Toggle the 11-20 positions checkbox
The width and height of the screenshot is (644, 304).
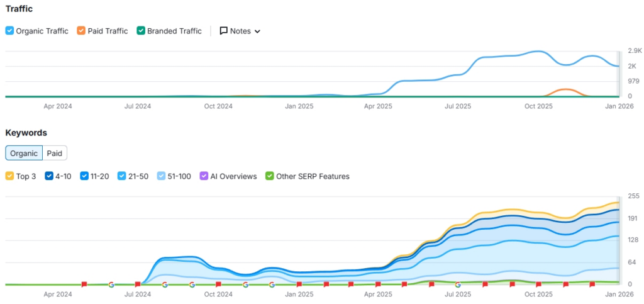click(x=84, y=176)
